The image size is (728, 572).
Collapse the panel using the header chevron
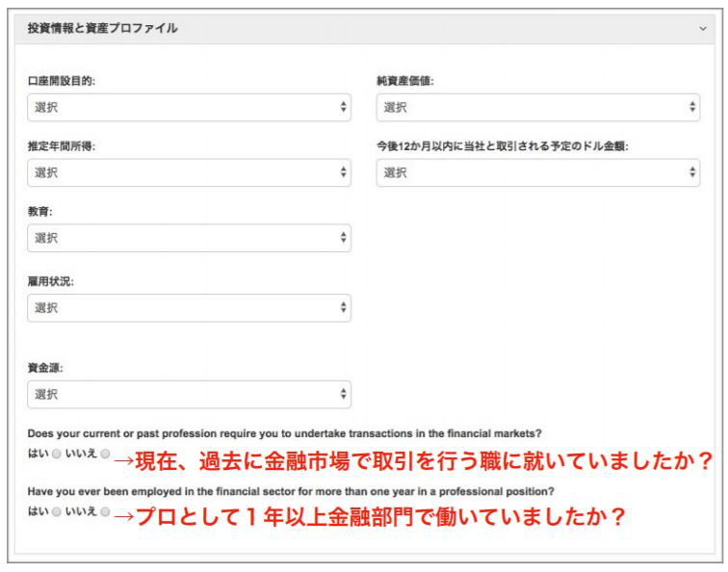point(703,29)
